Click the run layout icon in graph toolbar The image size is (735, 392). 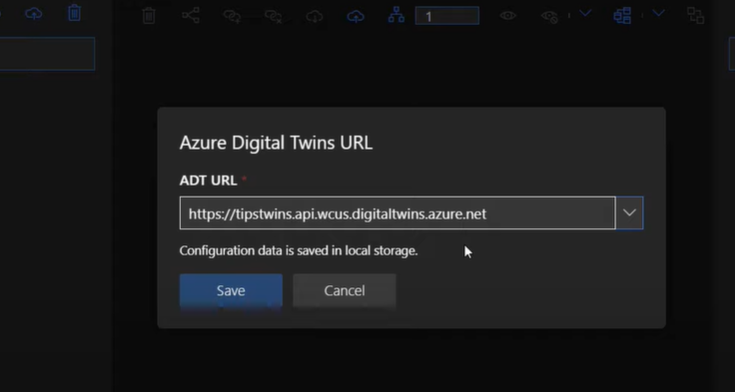pos(622,16)
